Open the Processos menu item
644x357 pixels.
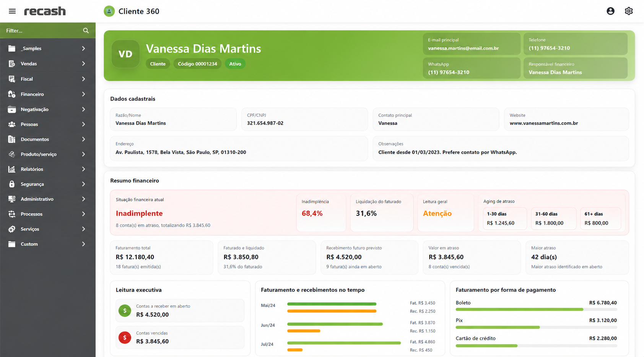point(48,214)
